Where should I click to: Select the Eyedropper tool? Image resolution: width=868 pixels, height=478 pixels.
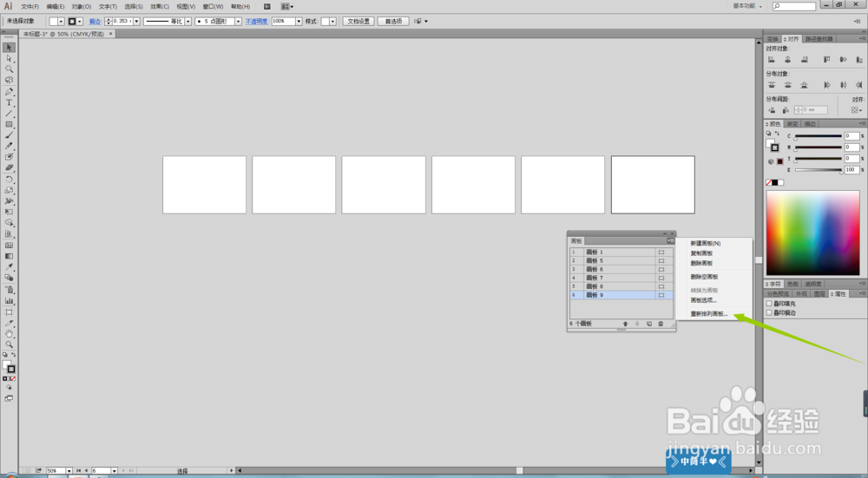tap(9, 266)
